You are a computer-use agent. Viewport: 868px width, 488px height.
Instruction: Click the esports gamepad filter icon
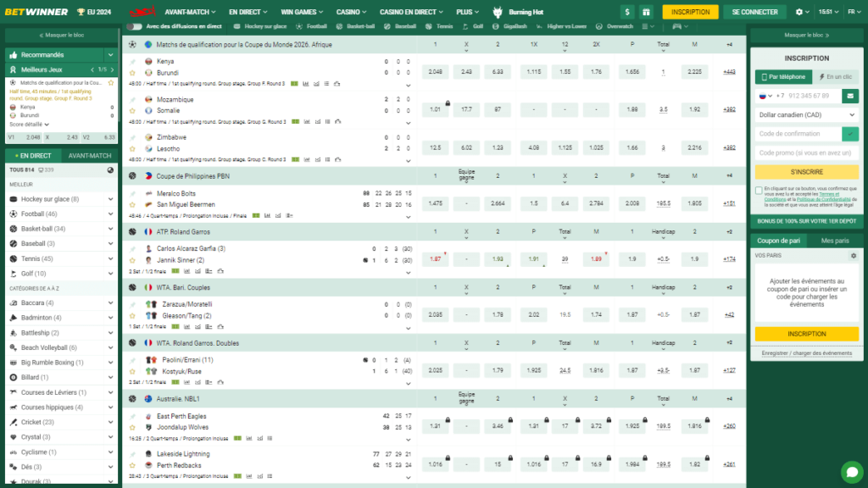click(677, 26)
